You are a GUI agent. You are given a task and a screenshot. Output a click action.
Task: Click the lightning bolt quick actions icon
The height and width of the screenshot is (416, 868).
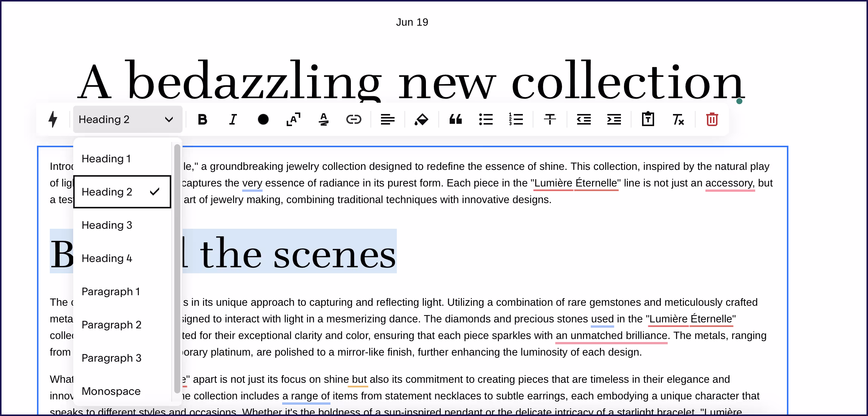53,119
